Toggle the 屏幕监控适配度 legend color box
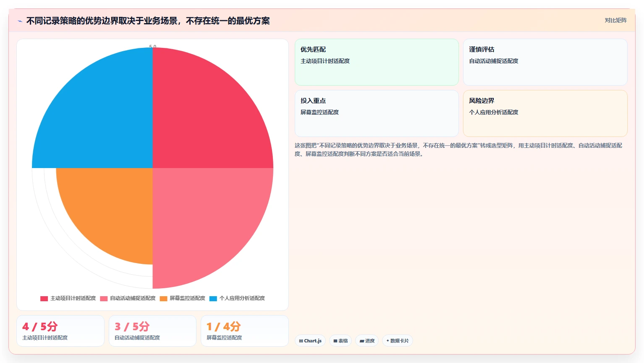The width and height of the screenshot is (644, 363). pyautogui.click(x=163, y=299)
